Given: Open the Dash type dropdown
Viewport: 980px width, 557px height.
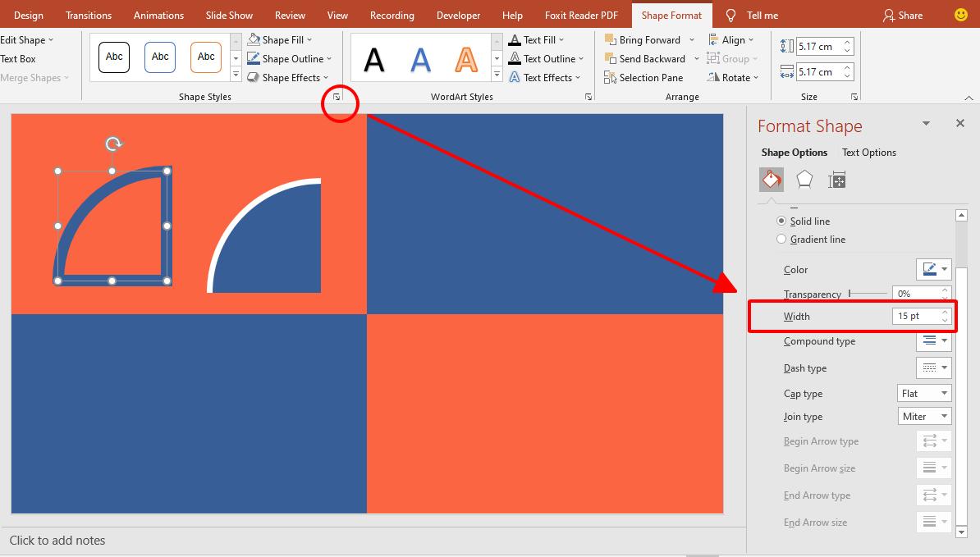Looking at the screenshot, I should [933, 368].
